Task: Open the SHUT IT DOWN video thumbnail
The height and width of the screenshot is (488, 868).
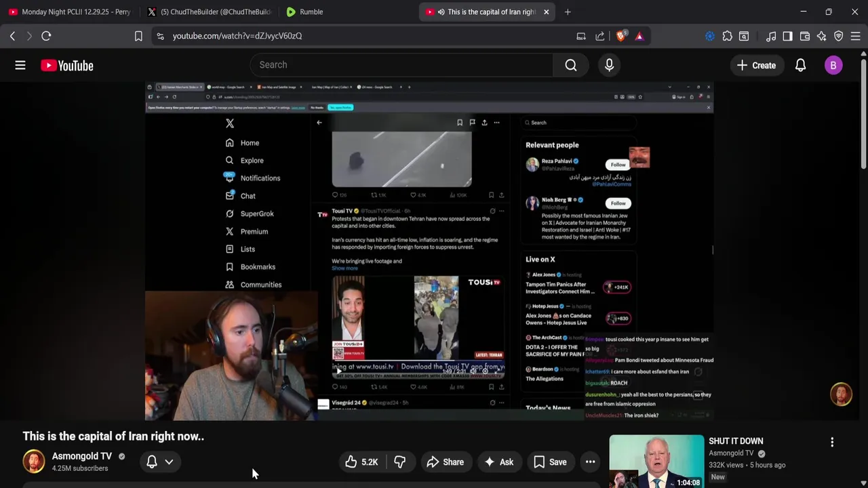Action: pyautogui.click(x=656, y=461)
